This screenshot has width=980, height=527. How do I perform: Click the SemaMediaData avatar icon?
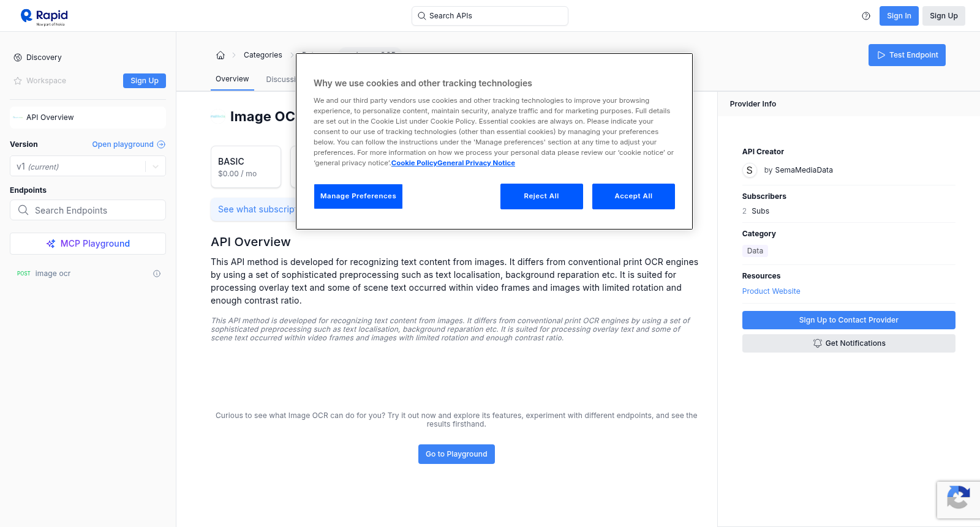(750, 170)
